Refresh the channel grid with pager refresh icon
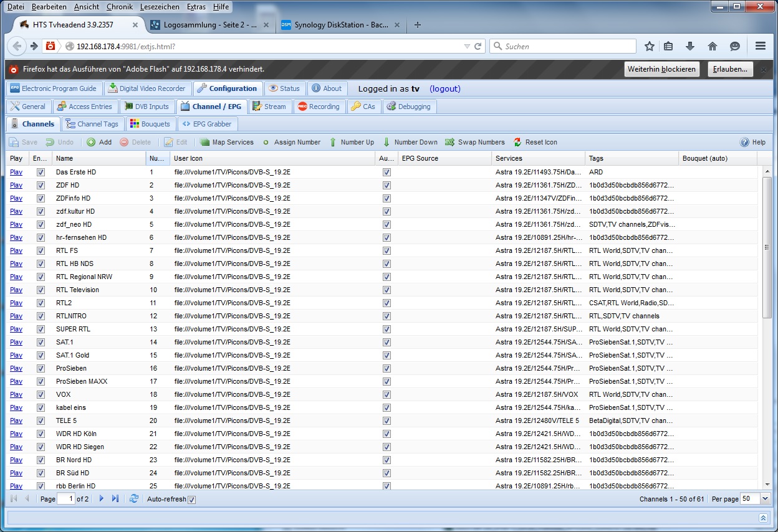 click(133, 499)
